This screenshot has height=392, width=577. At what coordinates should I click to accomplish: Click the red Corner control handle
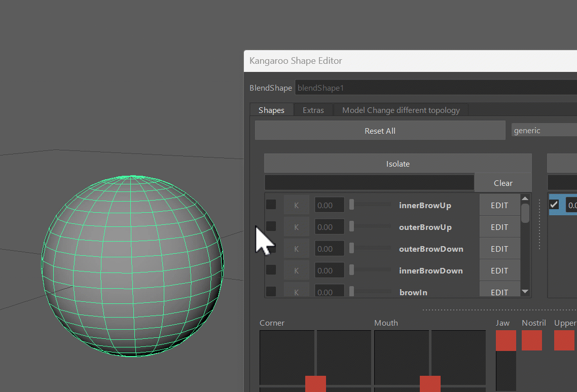point(315,384)
